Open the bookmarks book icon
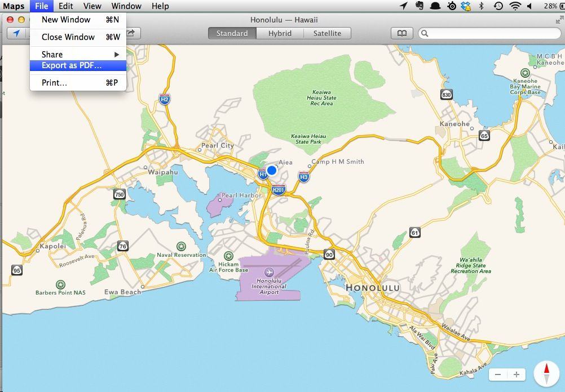The image size is (565, 392). (x=401, y=33)
